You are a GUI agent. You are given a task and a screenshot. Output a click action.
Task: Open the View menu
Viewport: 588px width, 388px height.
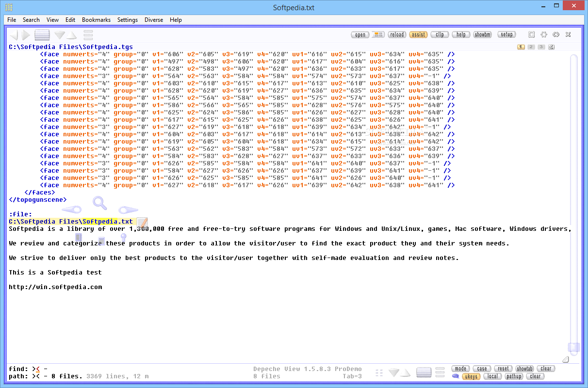coord(52,20)
